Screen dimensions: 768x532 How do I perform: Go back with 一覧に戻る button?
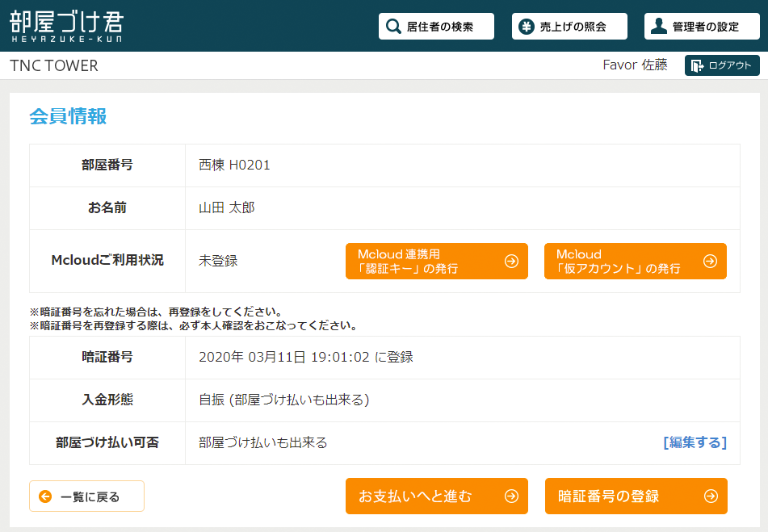(x=87, y=496)
